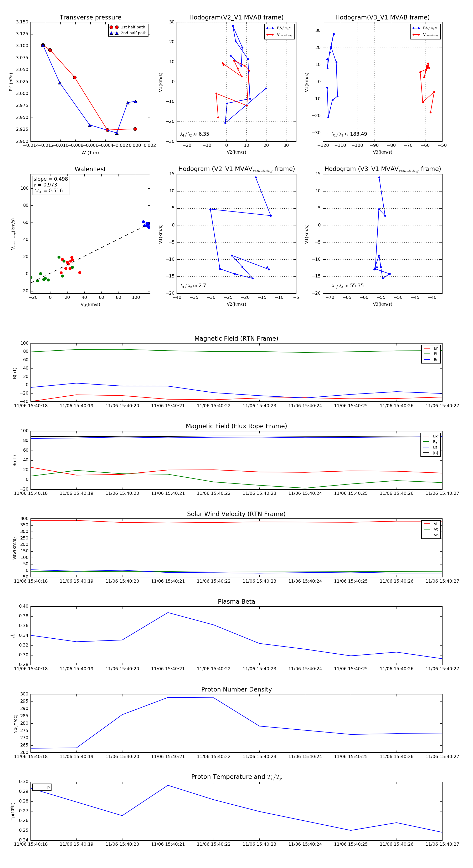Click the 'M_A = 0.516' annotation
This screenshot has height=868, width=473.
click(48, 191)
